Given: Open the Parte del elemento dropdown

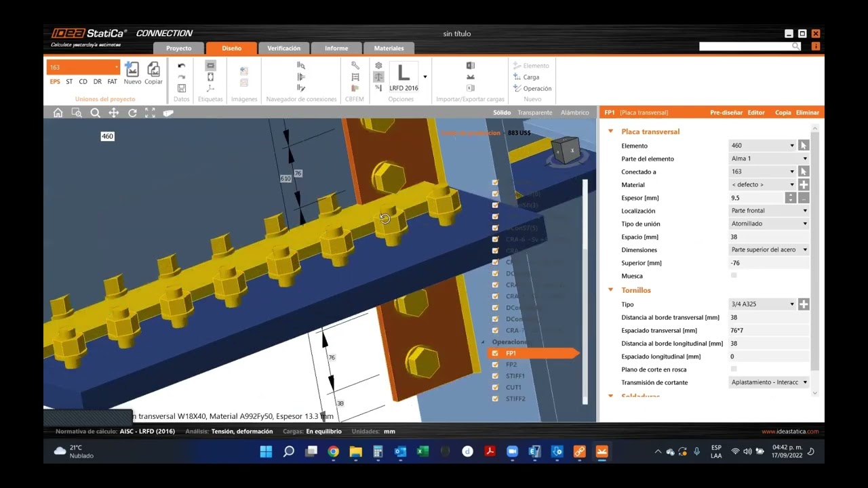Looking at the screenshot, I should 805,159.
